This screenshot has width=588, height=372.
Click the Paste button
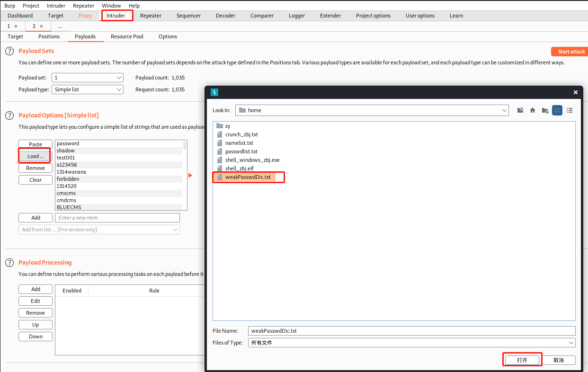(36, 144)
